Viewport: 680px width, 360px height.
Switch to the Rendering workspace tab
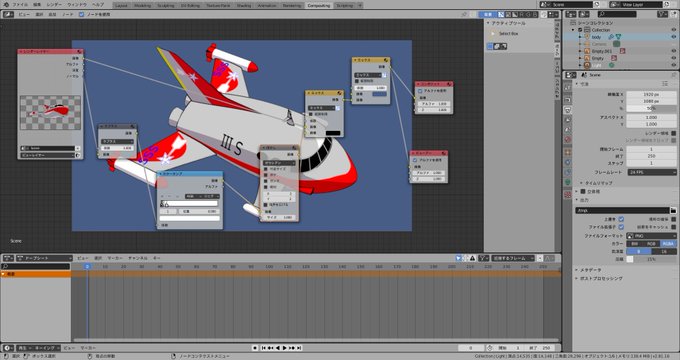point(291,5)
